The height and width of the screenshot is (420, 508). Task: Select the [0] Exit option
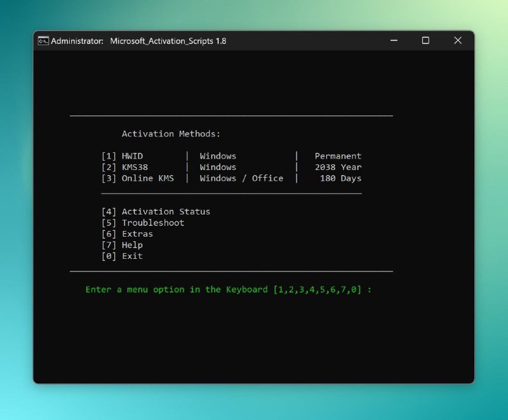tap(122, 256)
